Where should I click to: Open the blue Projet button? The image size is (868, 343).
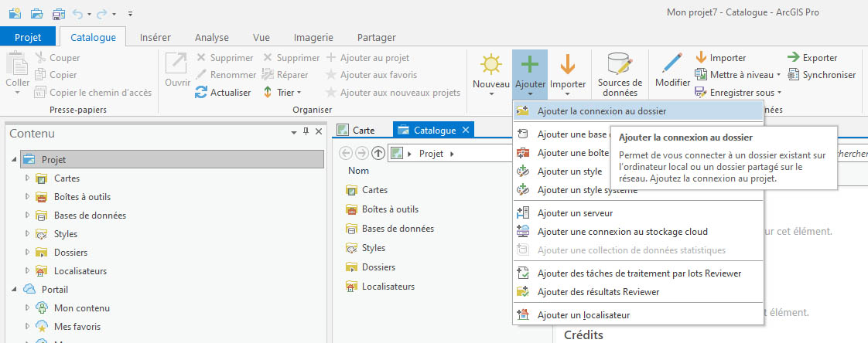click(28, 37)
